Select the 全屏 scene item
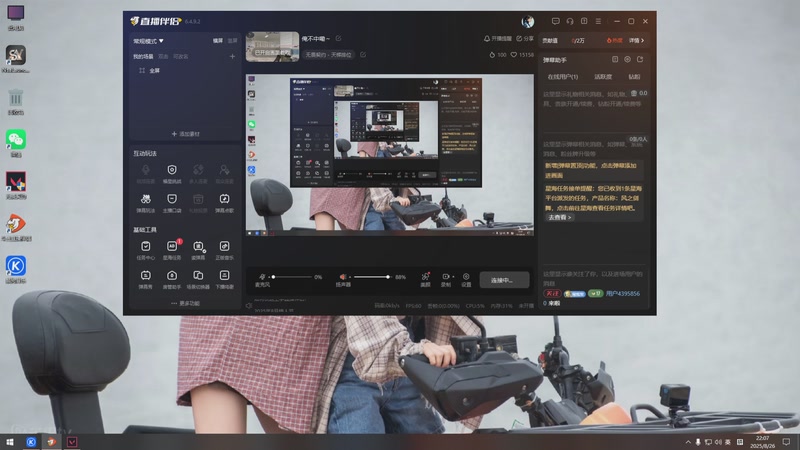The height and width of the screenshot is (450, 800). [155, 71]
